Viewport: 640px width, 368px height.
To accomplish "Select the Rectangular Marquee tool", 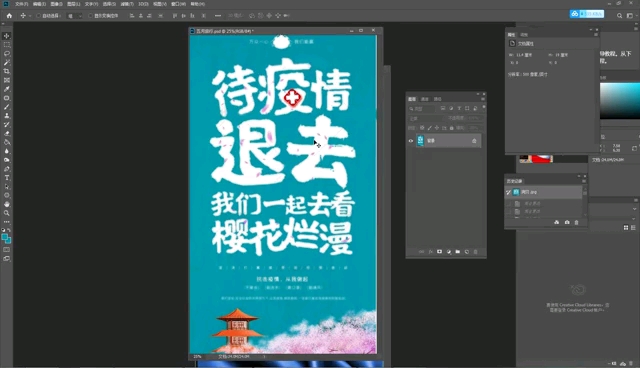I will pyautogui.click(x=7, y=45).
